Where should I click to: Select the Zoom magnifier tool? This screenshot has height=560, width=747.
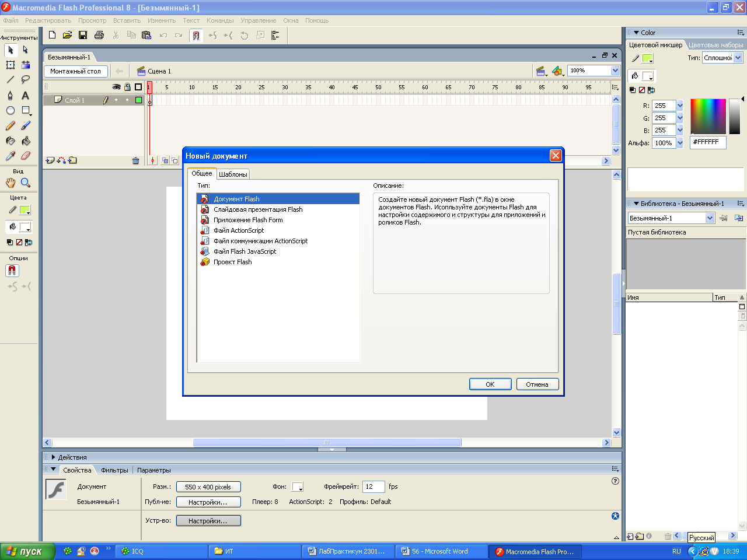tap(26, 183)
